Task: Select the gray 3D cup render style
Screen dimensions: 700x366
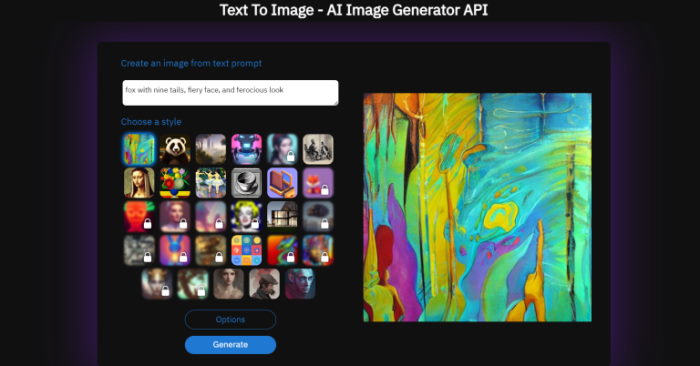Action: click(246, 183)
